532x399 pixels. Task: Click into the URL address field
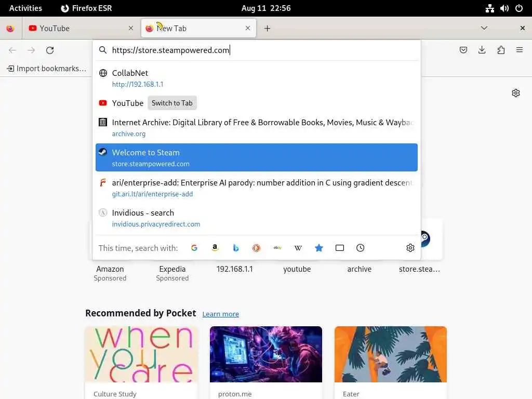coord(257,50)
